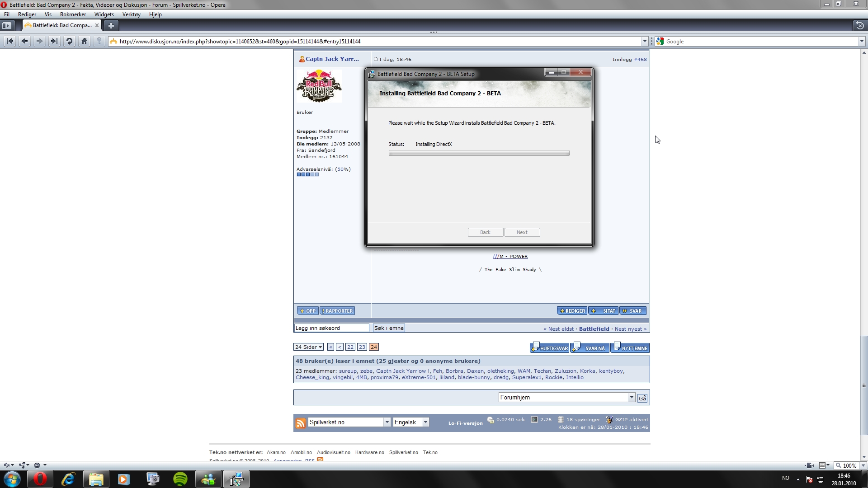Open the Wand password key icon
The height and width of the screenshot is (488, 868).
[99, 41]
